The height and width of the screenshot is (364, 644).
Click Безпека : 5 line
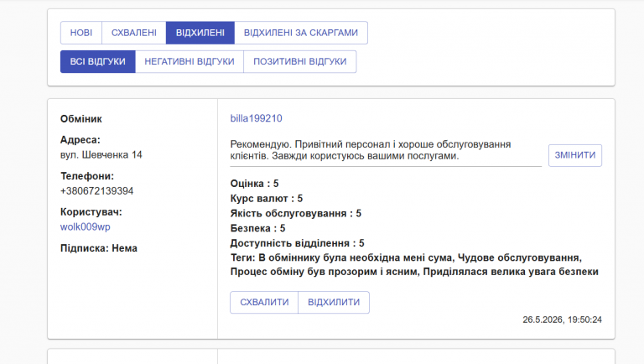coord(257,228)
